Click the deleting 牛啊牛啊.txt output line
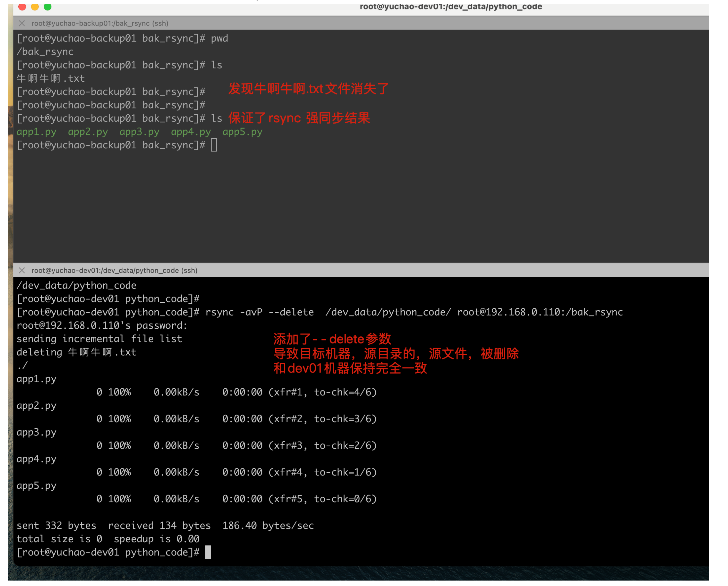 pyautogui.click(x=76, y=352)
